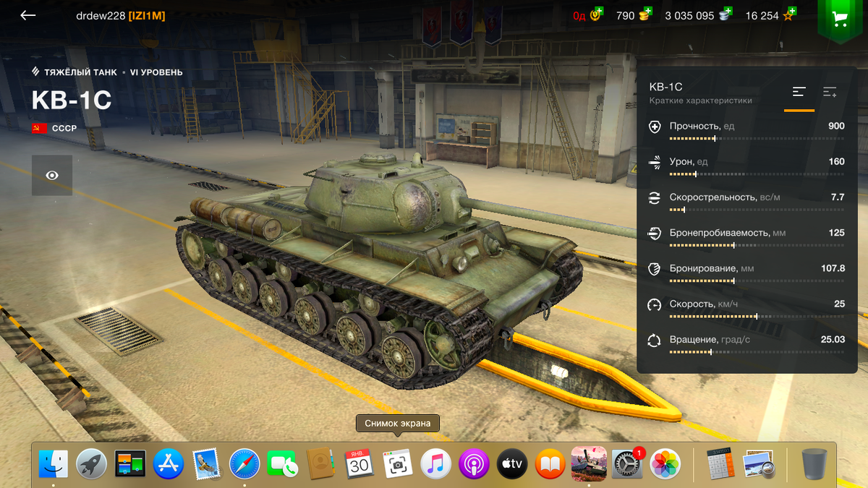This screenshot has height=488, width=868.
Task: Open Finder from the Dock
Action: point(54,463)
